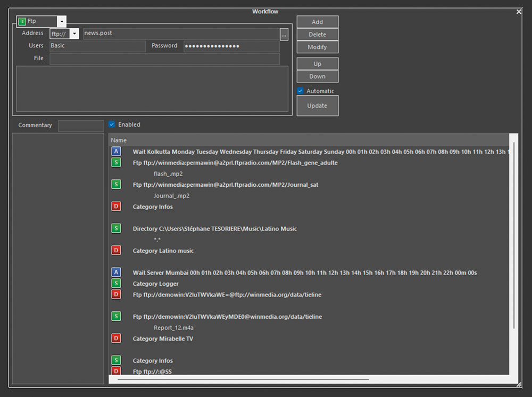The height and width of the screenshot is (397, 532).
Task: Click green S icon beside Category Logger
Action: tap(116, 284)
